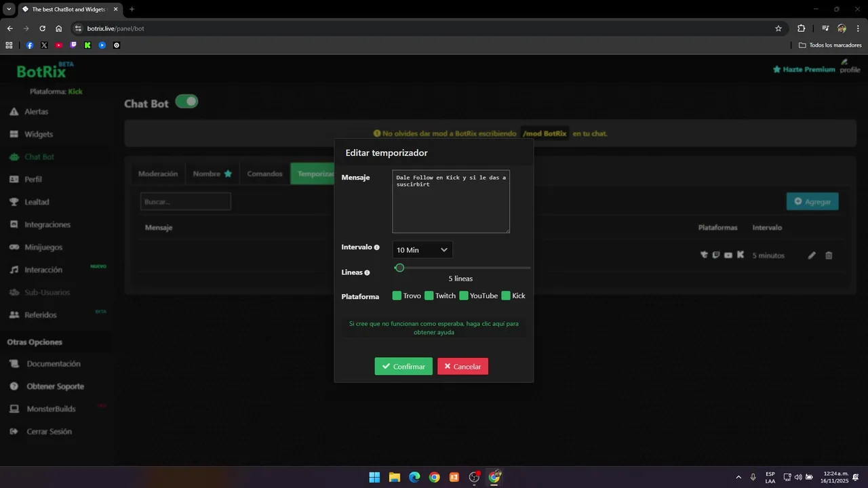868x488 pixels.
Task: Open a new browser tab
Action: 132,9
